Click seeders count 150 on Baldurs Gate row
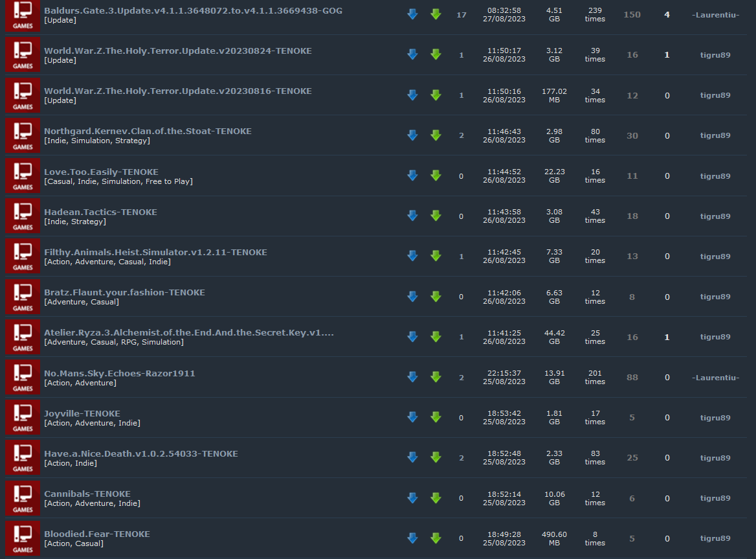756x559 pixels. [632, 15]
